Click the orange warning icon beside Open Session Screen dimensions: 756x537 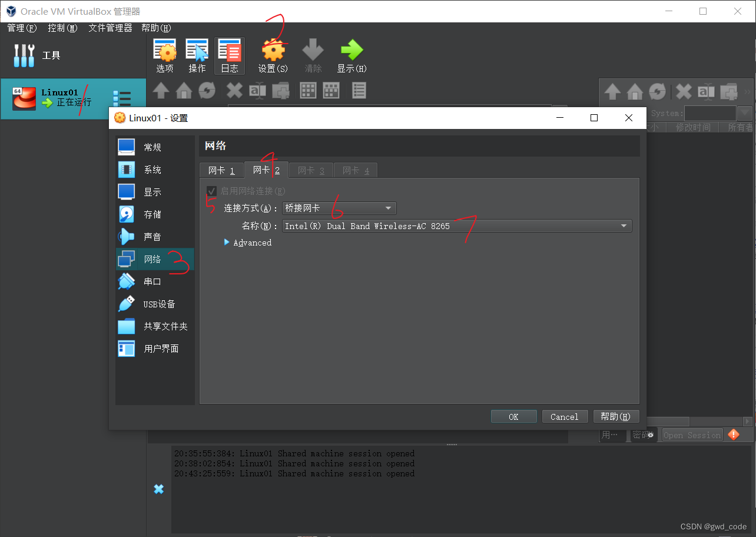pyautogui.click(x=734, y=435)
